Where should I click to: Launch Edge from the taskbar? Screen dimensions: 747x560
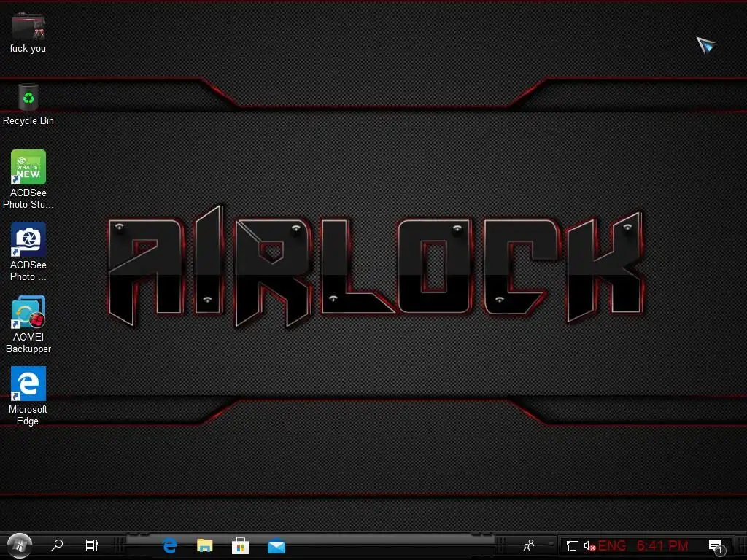pyautogui.click(x=169, y=545)
